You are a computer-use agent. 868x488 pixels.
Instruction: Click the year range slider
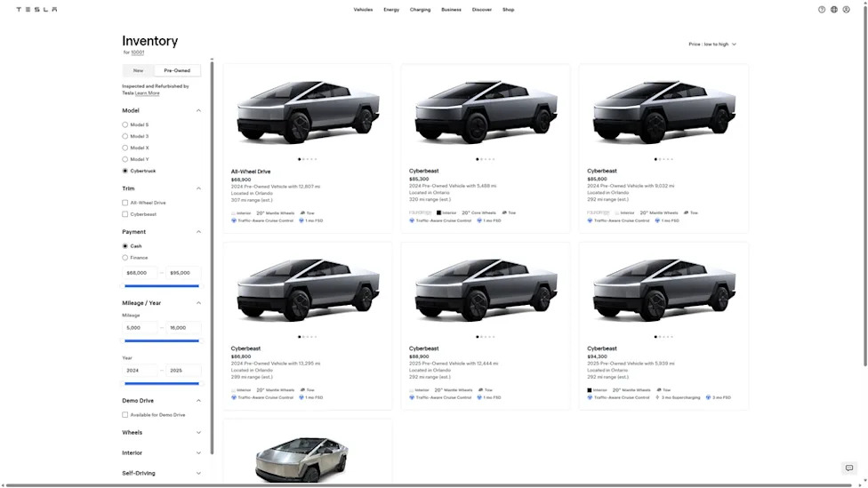[162, 383]
